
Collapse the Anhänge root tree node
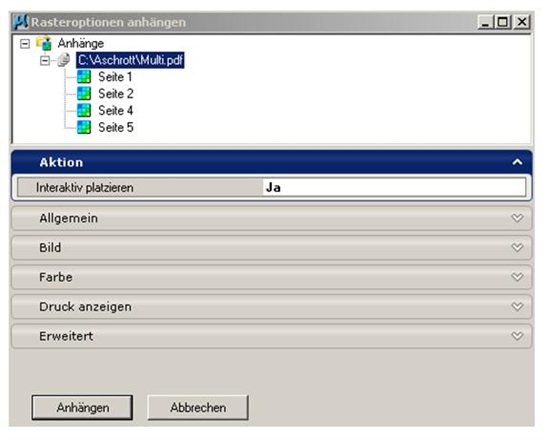pos(25,44)
